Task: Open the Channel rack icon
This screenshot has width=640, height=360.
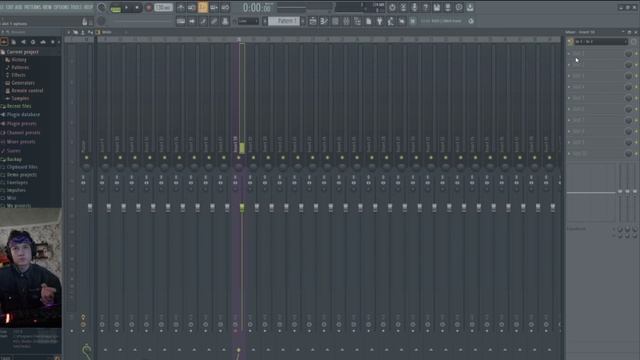Action: pyautogui.click(x=335, y=21)
